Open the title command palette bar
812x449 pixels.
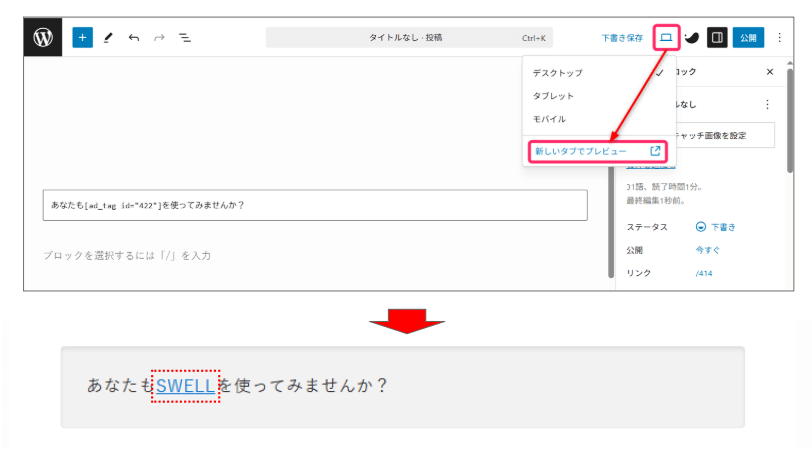pos(409,37)
